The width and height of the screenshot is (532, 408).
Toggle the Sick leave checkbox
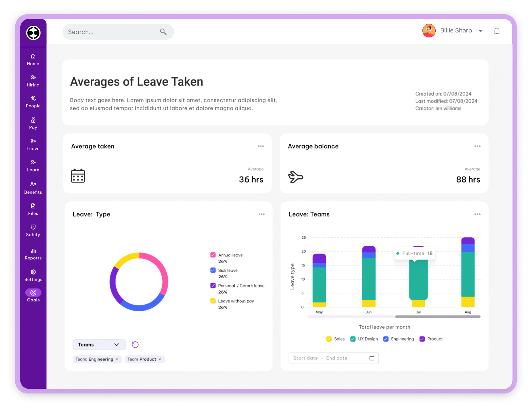213,270
